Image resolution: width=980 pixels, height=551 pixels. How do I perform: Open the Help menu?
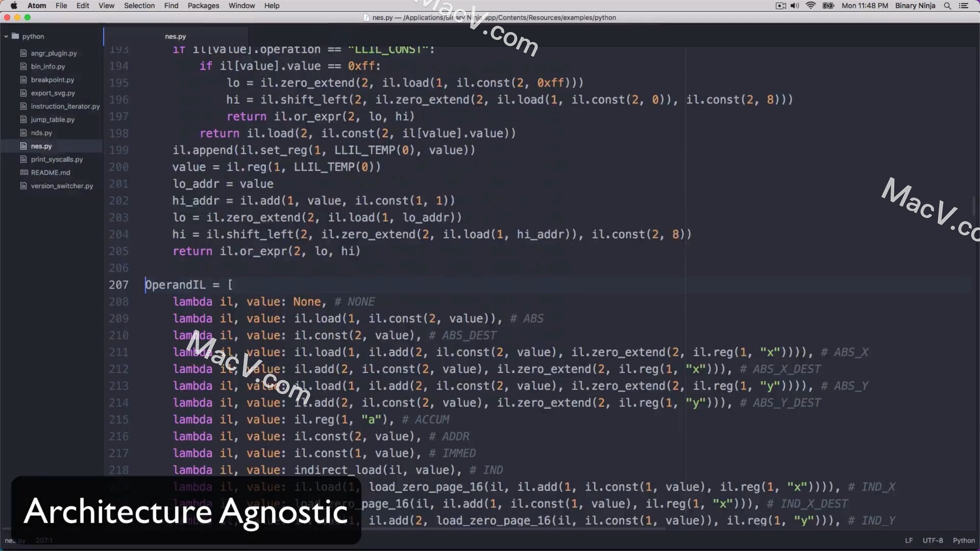[272, 6]
